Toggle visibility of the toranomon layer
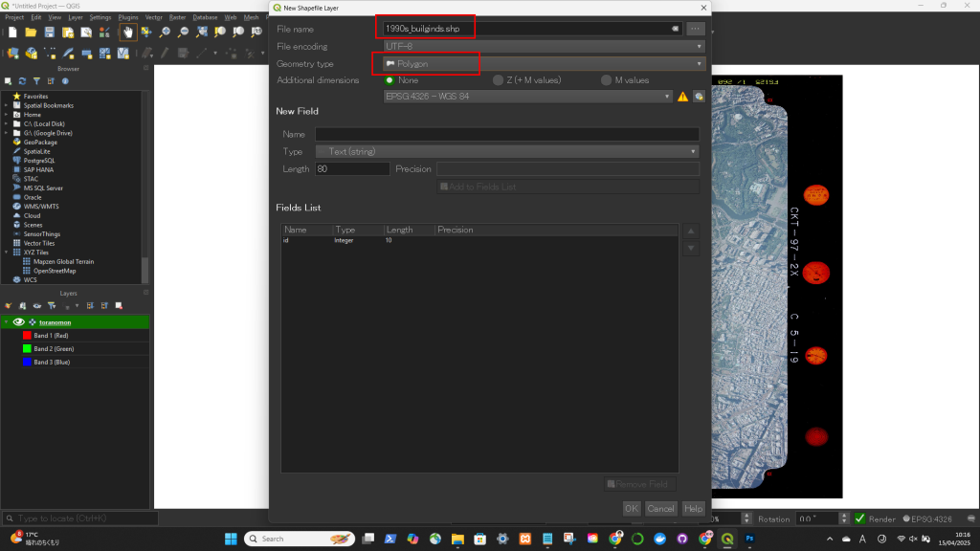Image resolution: width=980 pixels, height=551 pixels. tap(18, 322)
